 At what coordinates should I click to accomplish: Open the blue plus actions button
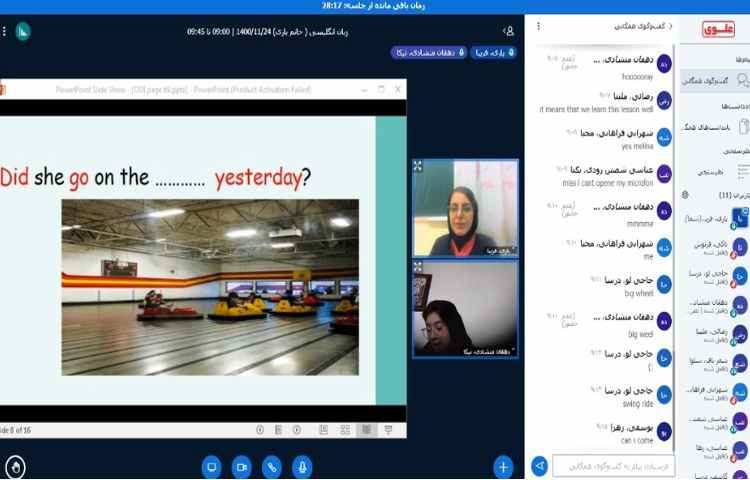point(503,466)
